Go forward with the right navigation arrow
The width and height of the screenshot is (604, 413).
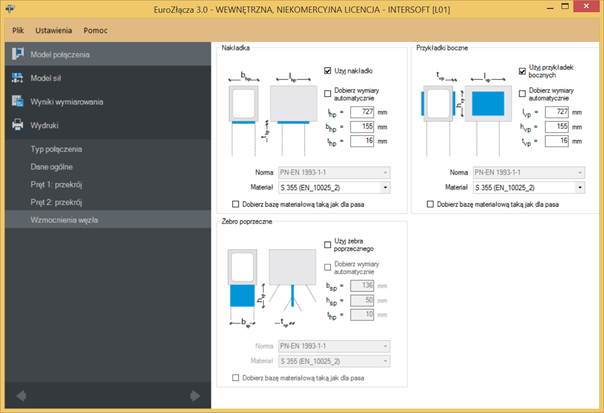point(195,396)
